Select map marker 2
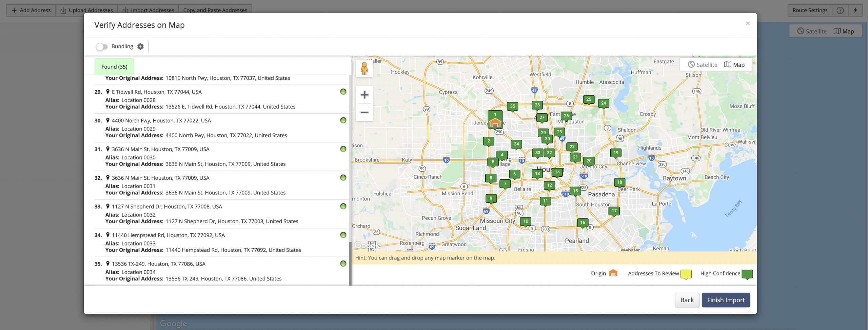Image resolution: width=868 pixels, height=330 pixels. pos(489,141)
